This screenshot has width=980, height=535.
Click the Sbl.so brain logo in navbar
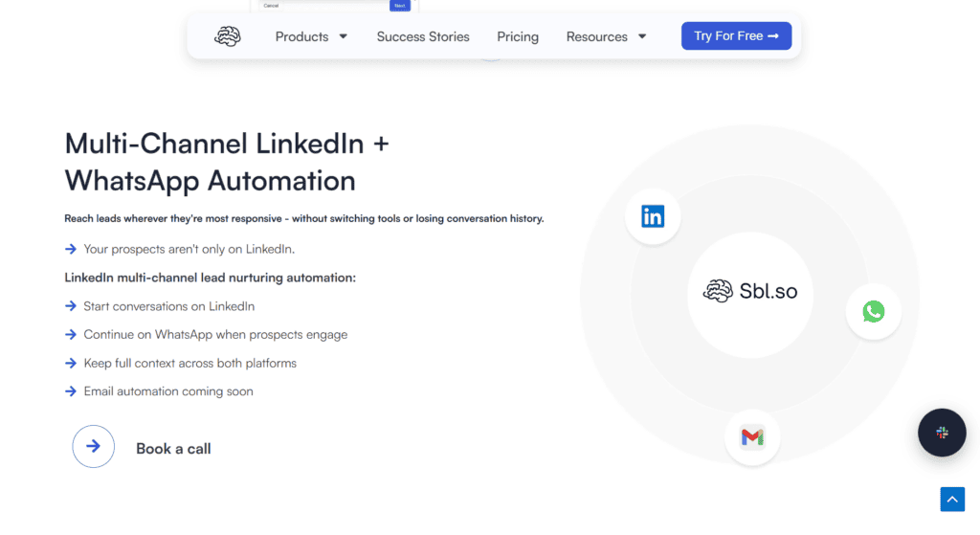228,36
